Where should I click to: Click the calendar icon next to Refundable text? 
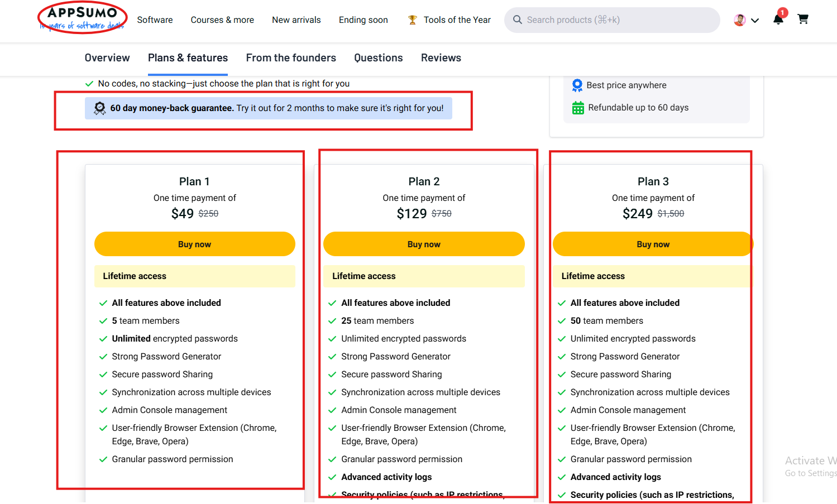point(577,107)
